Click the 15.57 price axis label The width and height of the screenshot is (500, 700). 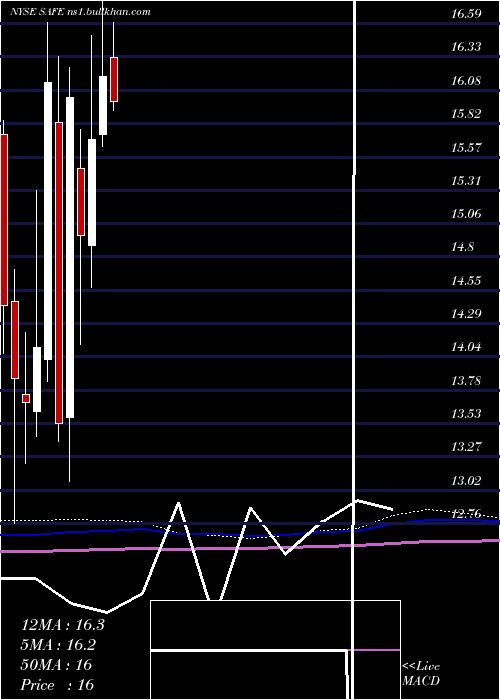tap(466, 147)
